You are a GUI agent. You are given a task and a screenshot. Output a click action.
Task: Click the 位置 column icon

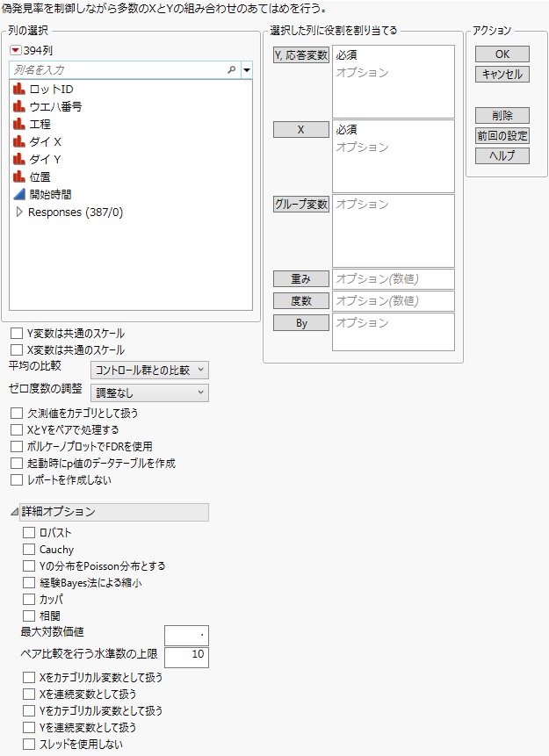click(x=19, y=177)
